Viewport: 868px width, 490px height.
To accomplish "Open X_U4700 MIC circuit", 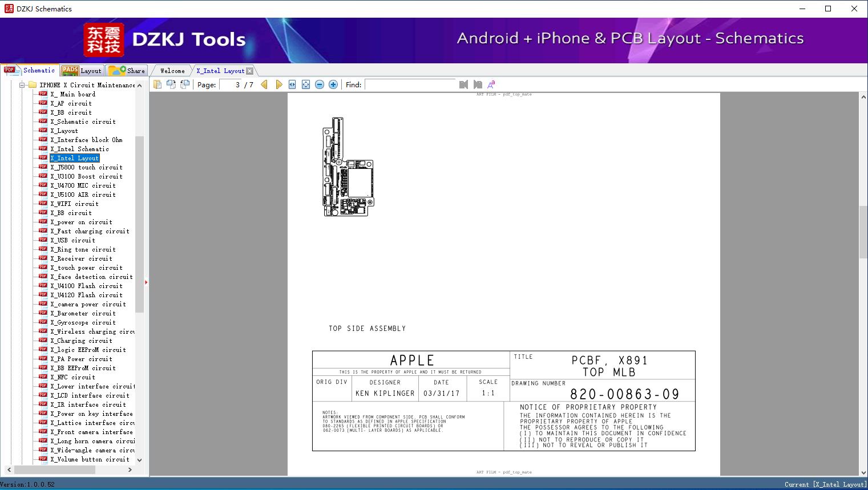I will (x=83, y=185).
